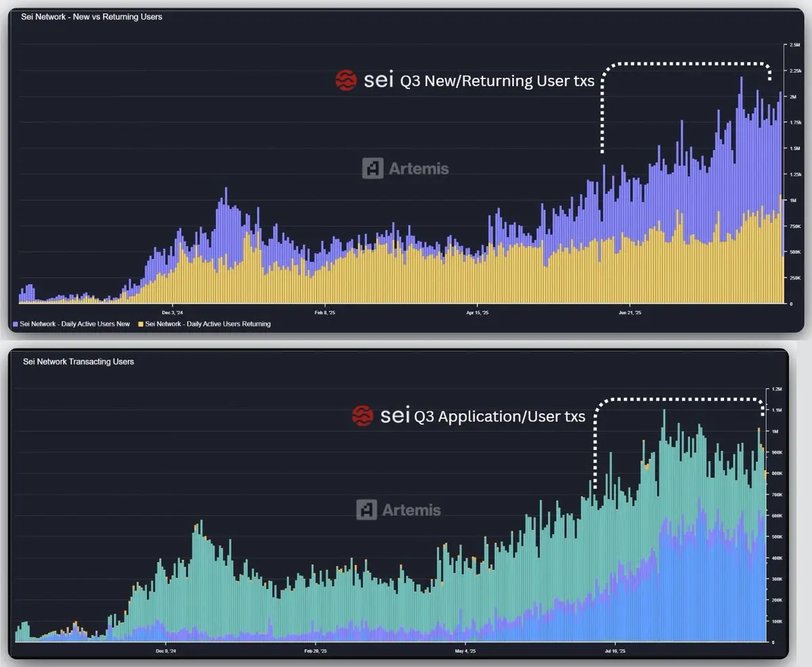The image size is (812, 667).
Task: Click the 300K y-axis label in bottom chart
Action: pos(777,579)
